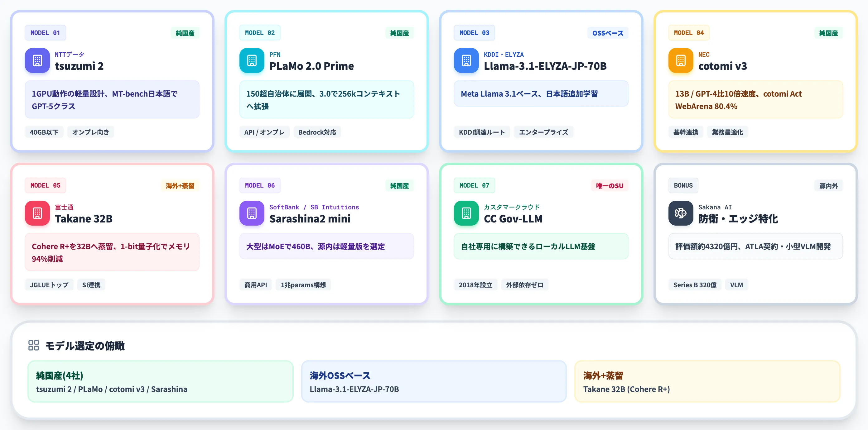Click the KDDI・ELYZA Llama building icon
This screenshot has height=430, width=868.
pyautogui.click(x=466, y=61)
